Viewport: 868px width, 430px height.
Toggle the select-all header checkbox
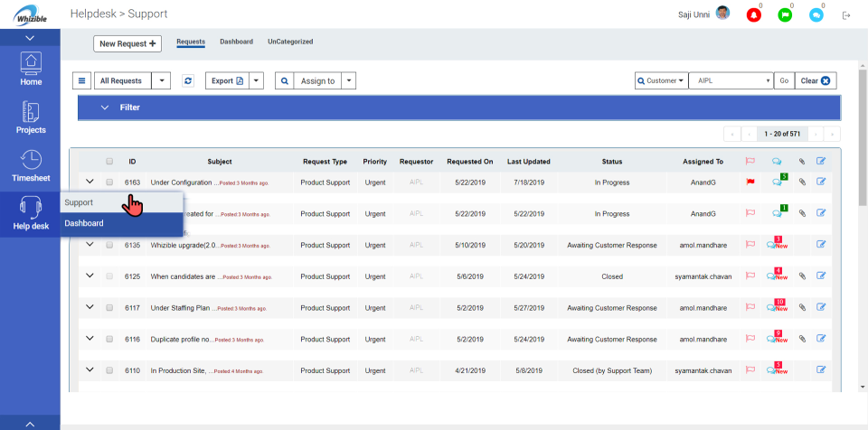click(x=109, y=162)
